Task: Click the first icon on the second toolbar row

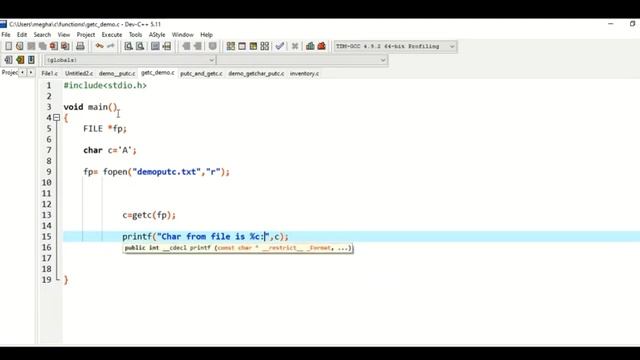Action: (x=8, y=60)
